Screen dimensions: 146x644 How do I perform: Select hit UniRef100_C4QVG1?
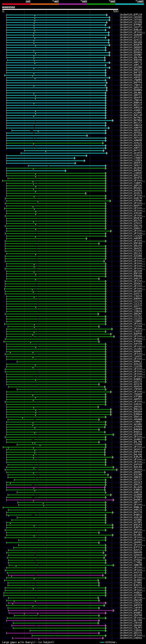tap(131, 638)
